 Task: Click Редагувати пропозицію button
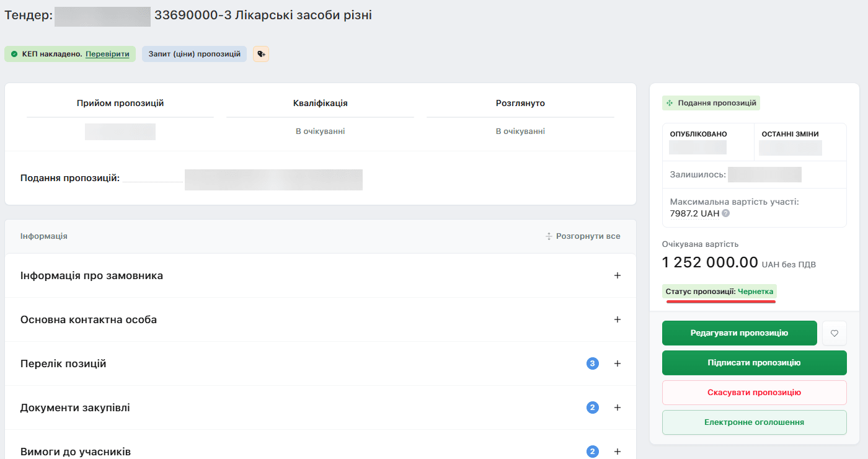pyautogui.click(x=740, y=333)
